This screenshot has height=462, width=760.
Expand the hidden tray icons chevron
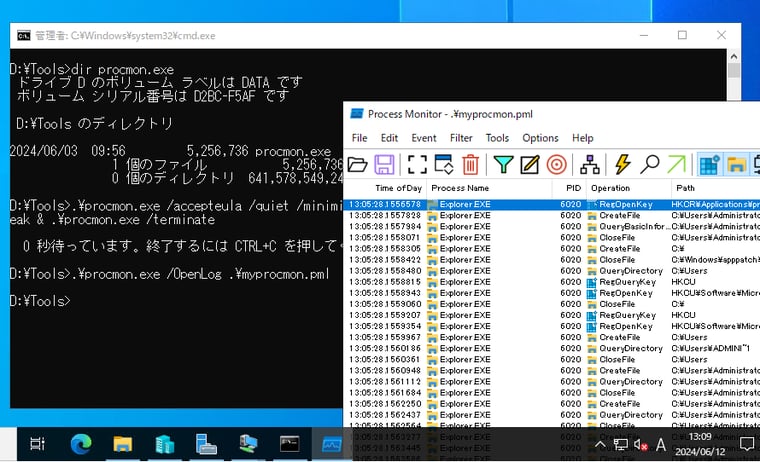point(600,445)
